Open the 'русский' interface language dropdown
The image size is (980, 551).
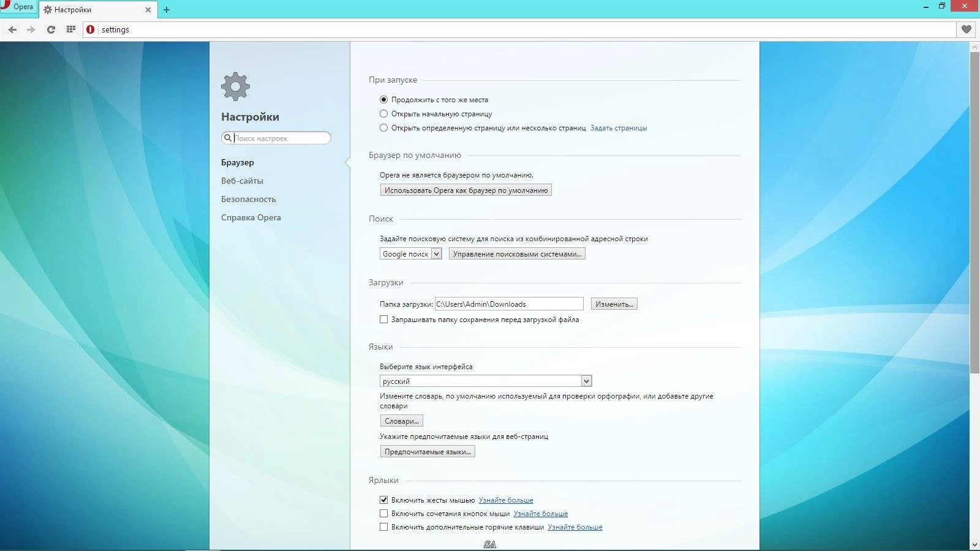(486, 381)
